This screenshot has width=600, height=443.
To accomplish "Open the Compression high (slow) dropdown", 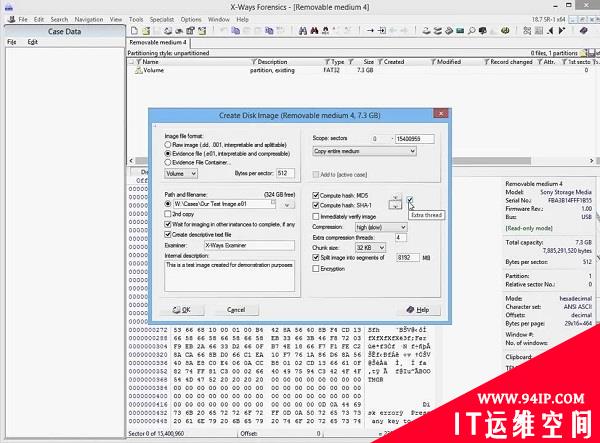I will click(x=381, y=227).
